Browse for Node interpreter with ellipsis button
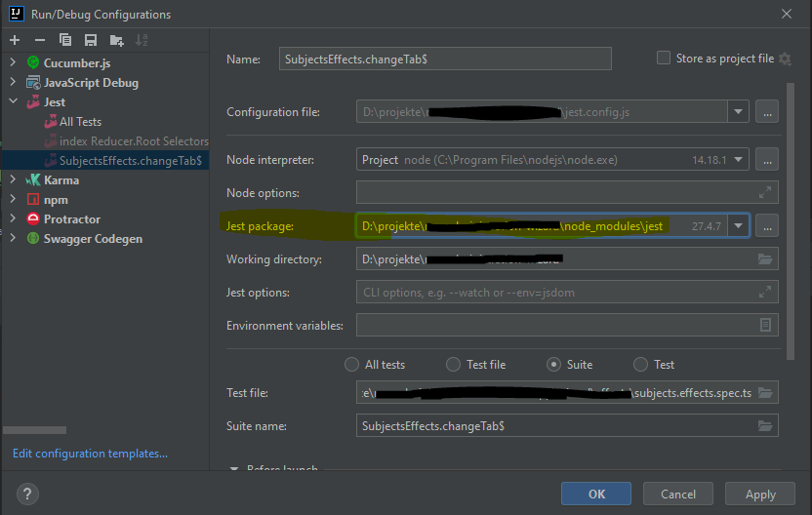This screenshot has width=812, height=515. [x=767, y=160]
